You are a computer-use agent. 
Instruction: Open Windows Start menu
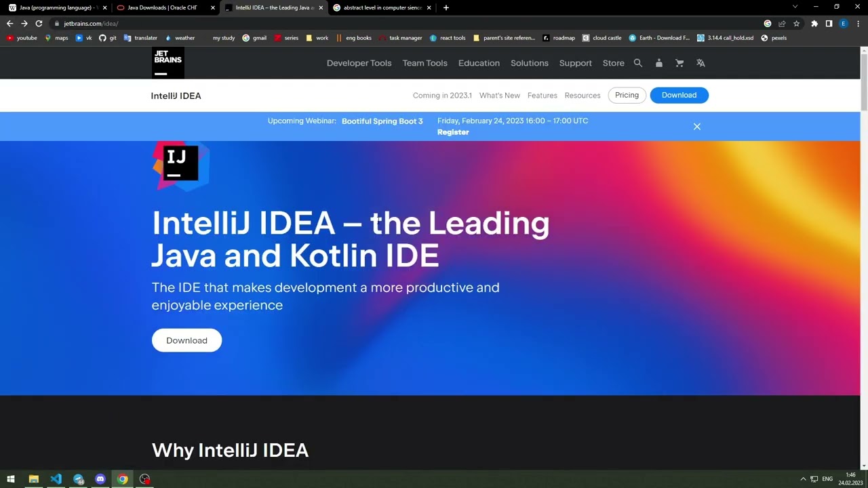point(11,479)
